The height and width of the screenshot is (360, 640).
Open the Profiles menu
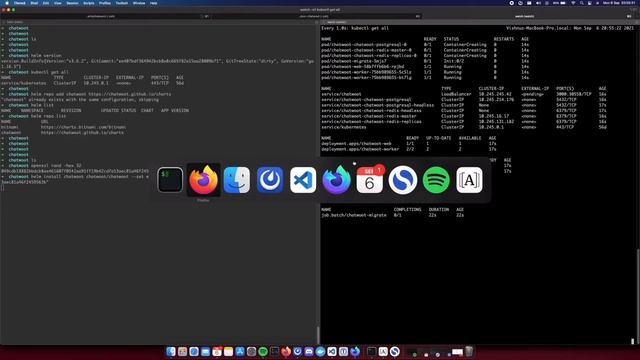(105, 3)
